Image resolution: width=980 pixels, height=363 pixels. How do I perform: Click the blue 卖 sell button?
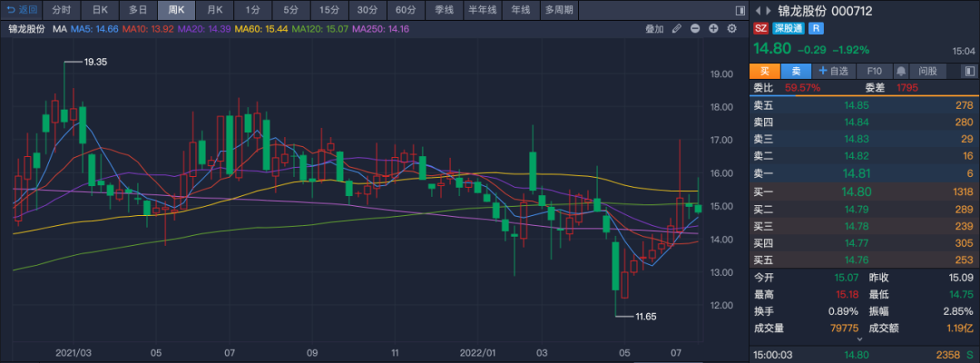point(796,71)
